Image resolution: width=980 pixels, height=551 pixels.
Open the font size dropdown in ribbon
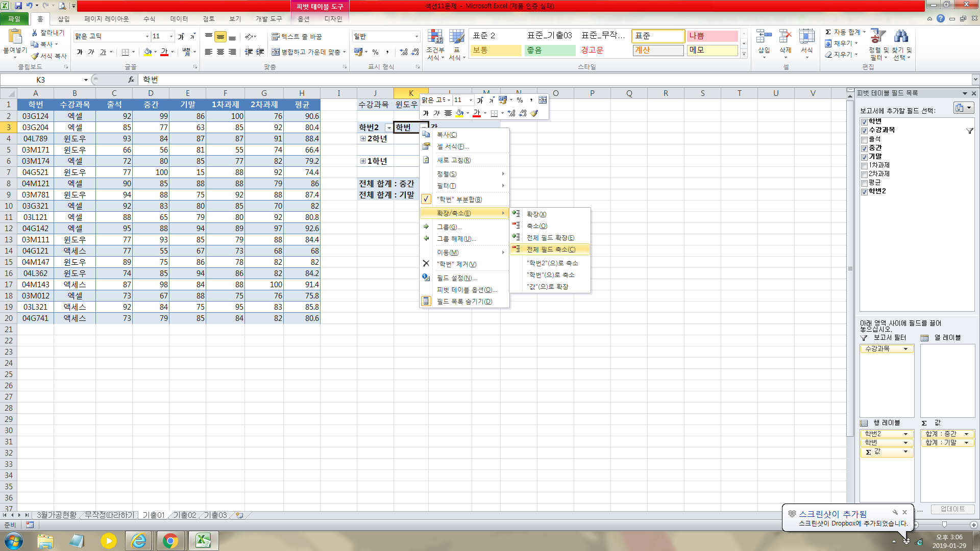pos(171,37)
